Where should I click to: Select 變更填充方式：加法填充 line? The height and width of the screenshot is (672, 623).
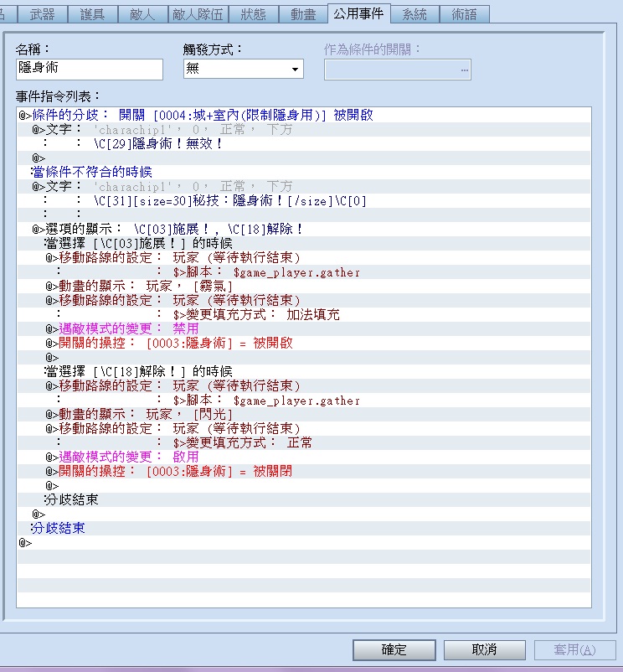point(304,314)
